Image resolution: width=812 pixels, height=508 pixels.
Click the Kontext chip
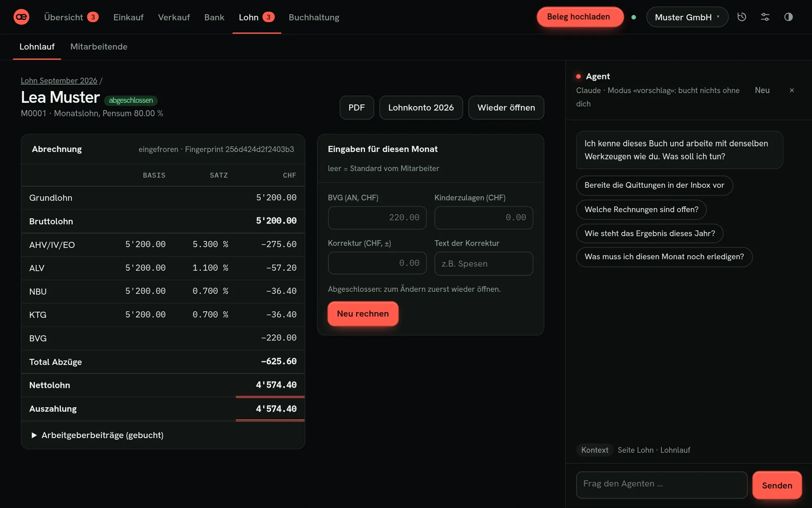(x=595, y=450)
